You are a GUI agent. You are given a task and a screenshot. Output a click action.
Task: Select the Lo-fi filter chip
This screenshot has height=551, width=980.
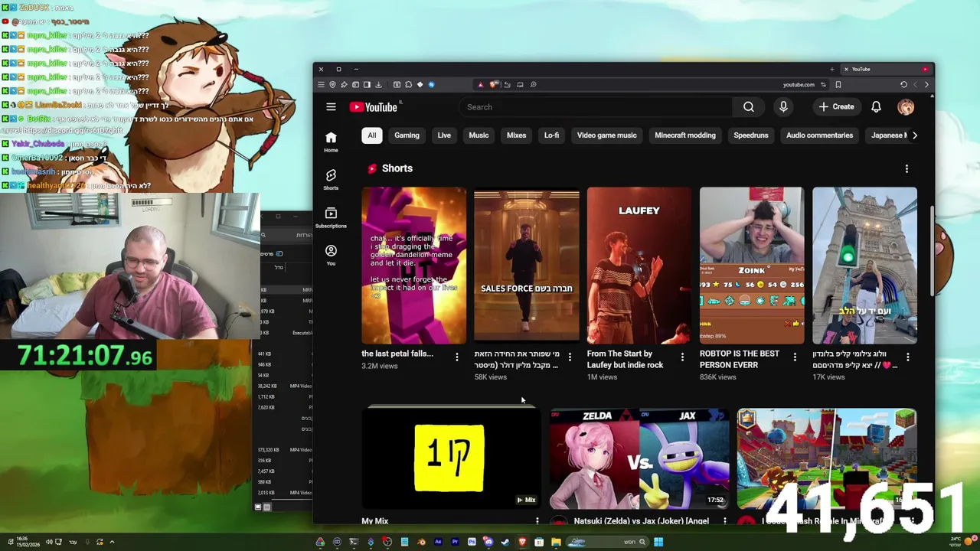tap(551, 135)
